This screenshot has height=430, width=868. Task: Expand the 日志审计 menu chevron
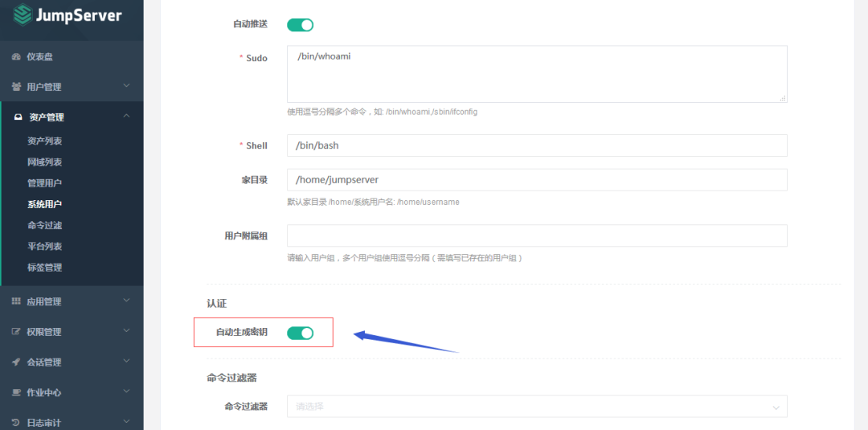126,422
